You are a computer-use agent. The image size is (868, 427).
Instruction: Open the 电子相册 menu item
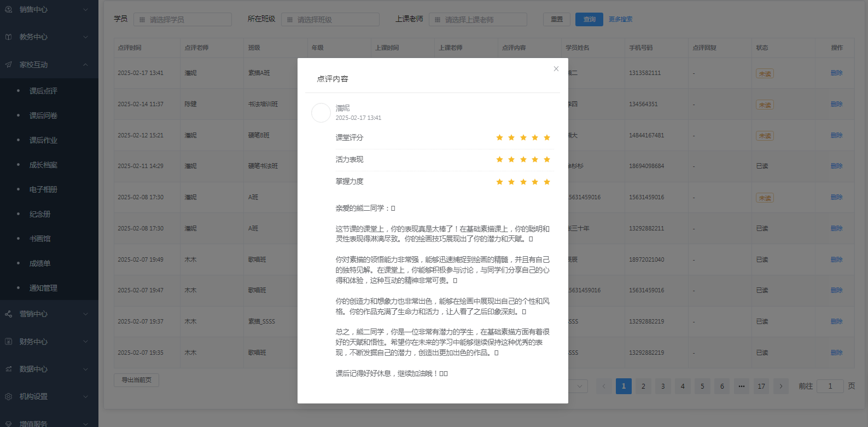coord(43,189)
